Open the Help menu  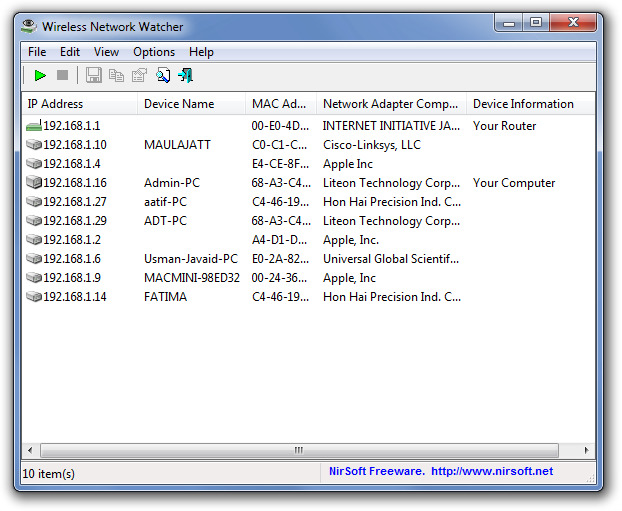tap(201, 52)
